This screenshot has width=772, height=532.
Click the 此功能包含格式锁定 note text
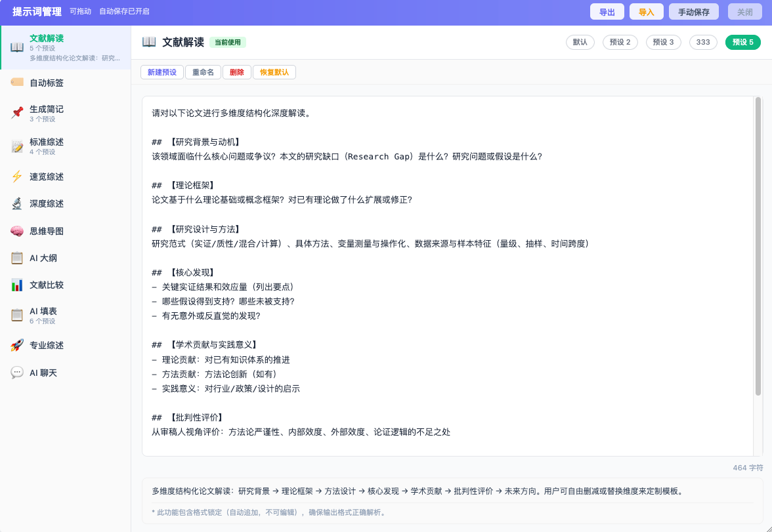[269, 512]
